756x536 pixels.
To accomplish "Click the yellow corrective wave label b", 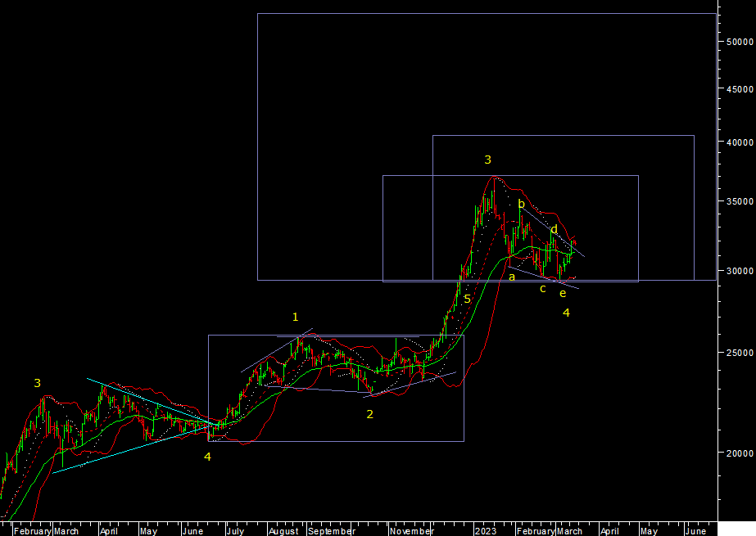I will pos(521,205).
